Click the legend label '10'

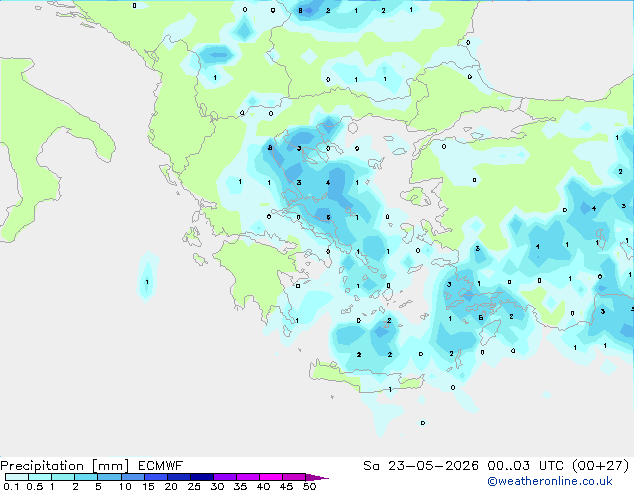click(x=125, y=486)
